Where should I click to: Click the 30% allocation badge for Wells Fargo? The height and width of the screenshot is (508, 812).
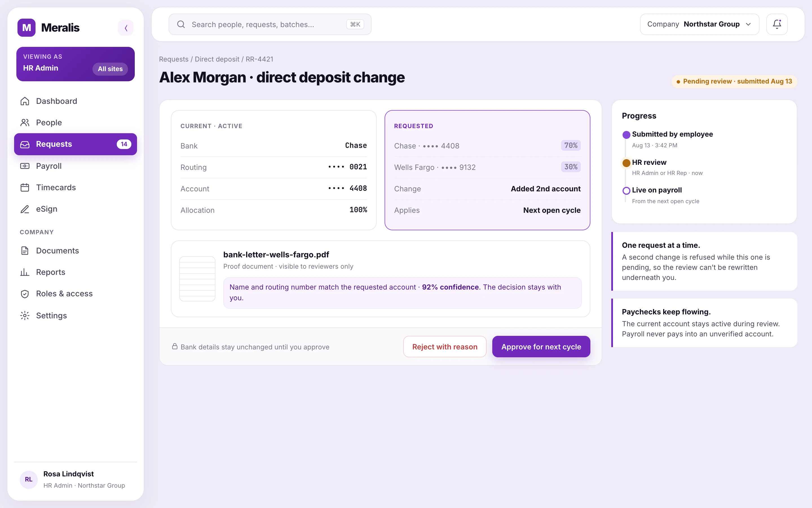(x=570, y=167)
